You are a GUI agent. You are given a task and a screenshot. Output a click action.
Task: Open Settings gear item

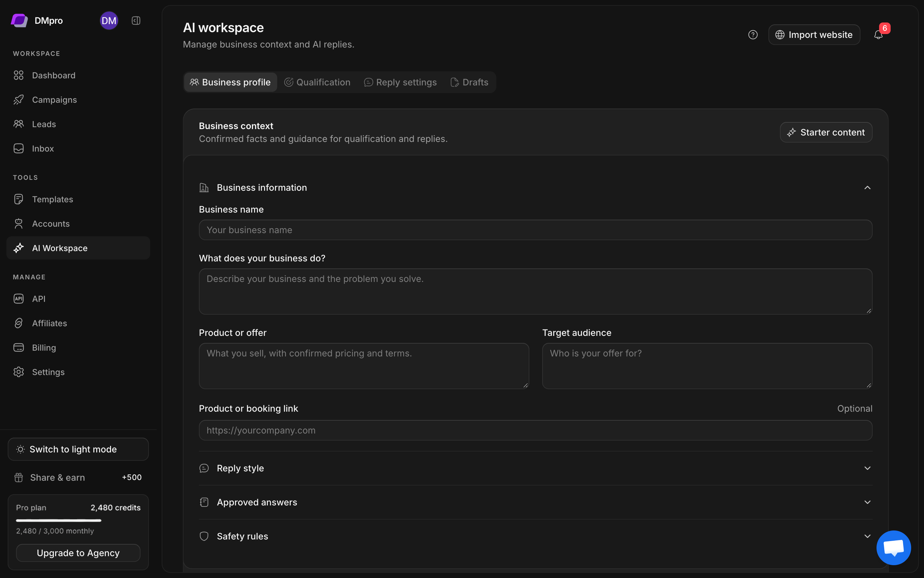point(78,372)
